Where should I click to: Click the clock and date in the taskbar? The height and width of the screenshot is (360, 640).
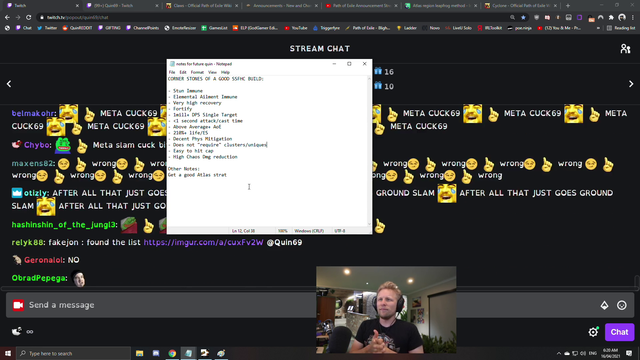coord(610,353)
